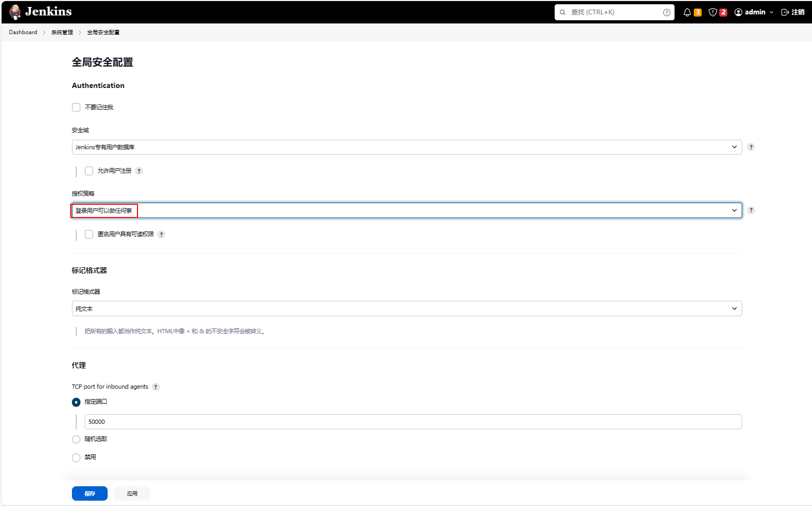Open the 标记格式器 纯文本 dropdown

407,309
